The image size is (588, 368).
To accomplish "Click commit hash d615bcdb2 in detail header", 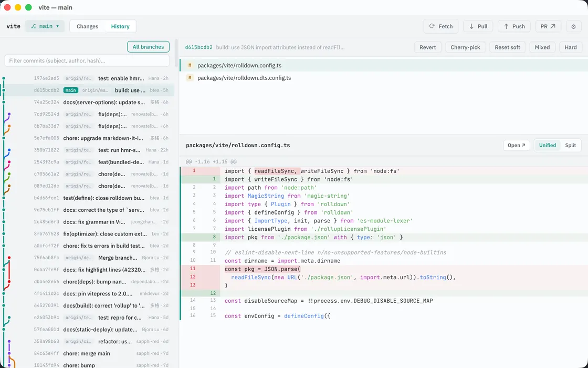I will [199, 47].
